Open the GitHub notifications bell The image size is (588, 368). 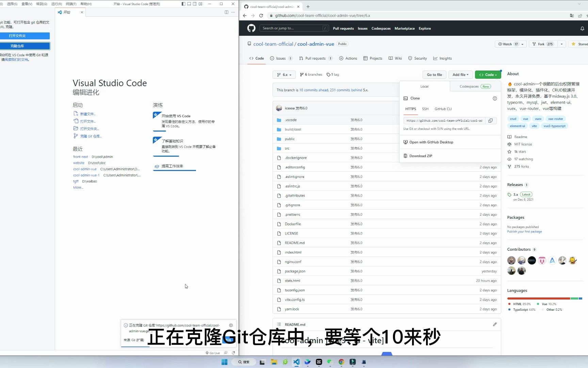point(582,29)
